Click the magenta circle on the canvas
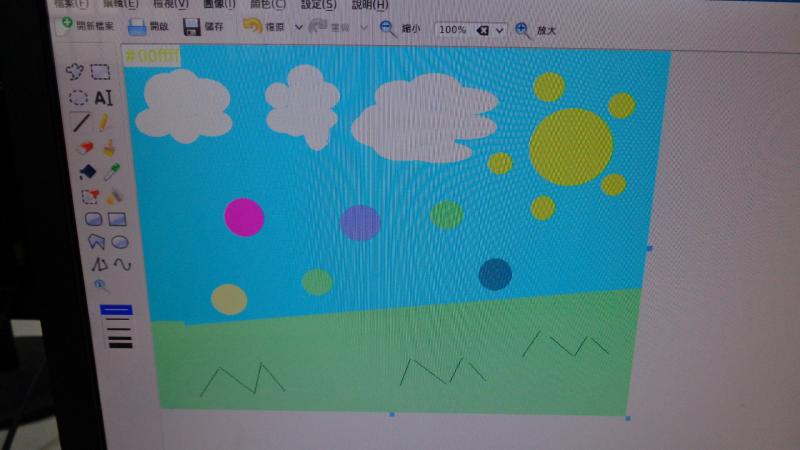 pos(244,217)
